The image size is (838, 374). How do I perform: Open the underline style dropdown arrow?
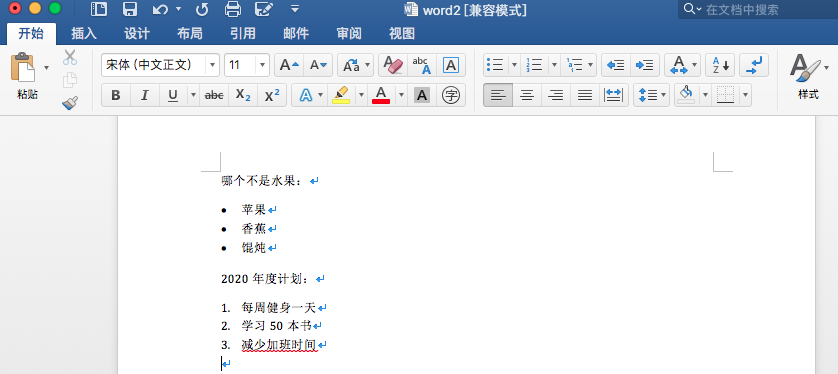tap(193, 95)
